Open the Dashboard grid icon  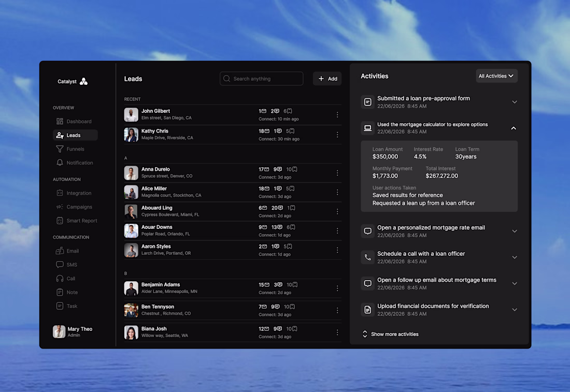60,121
